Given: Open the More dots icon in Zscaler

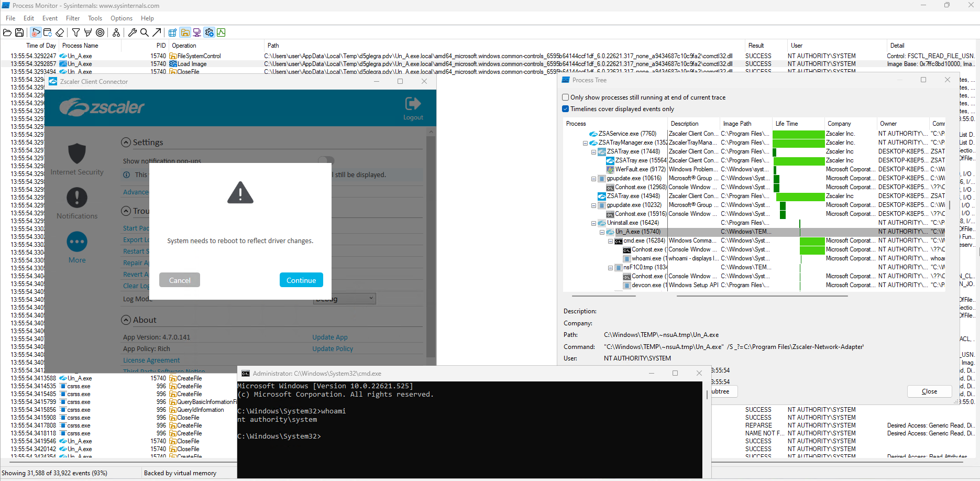Looking at the screenshot, I should pyautogui.click(x=77, y=242).
